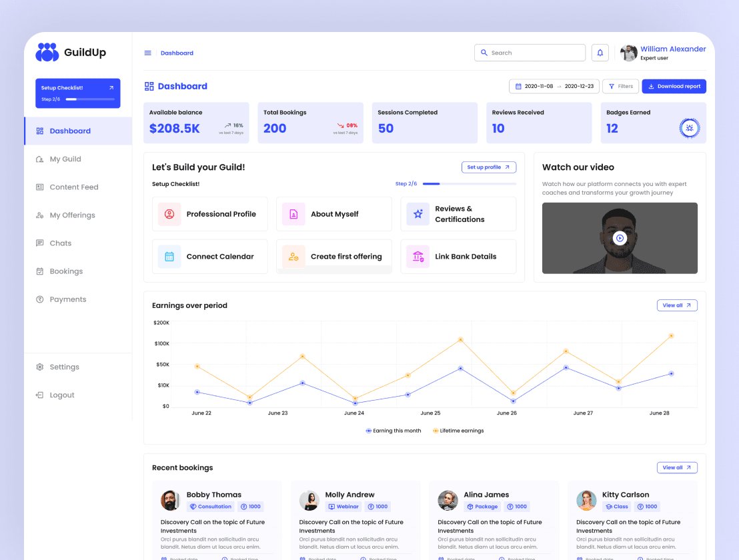
Task: Click the Download report button
Action: (x=674, y=86)
